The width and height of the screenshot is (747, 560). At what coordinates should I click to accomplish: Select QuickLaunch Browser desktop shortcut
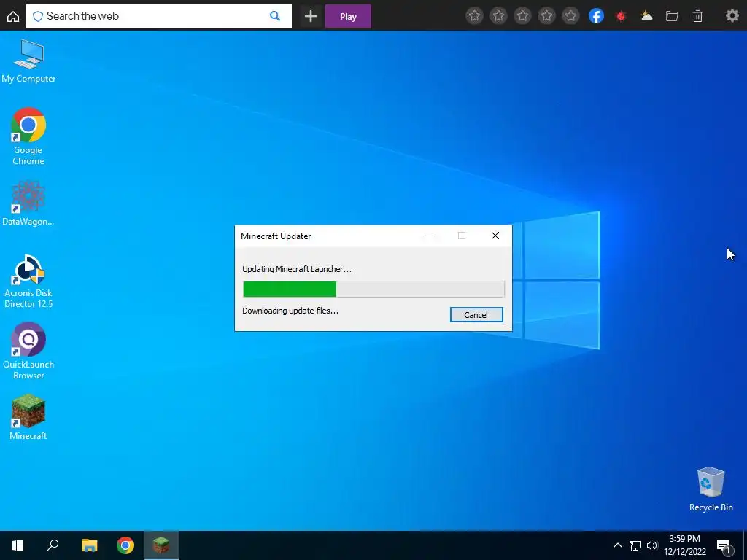point(28,351)
